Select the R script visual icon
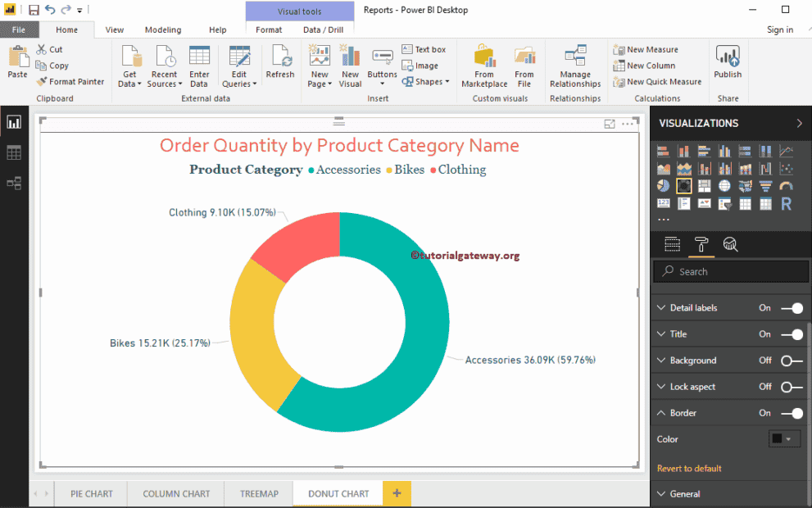 [x=785, y=202]
